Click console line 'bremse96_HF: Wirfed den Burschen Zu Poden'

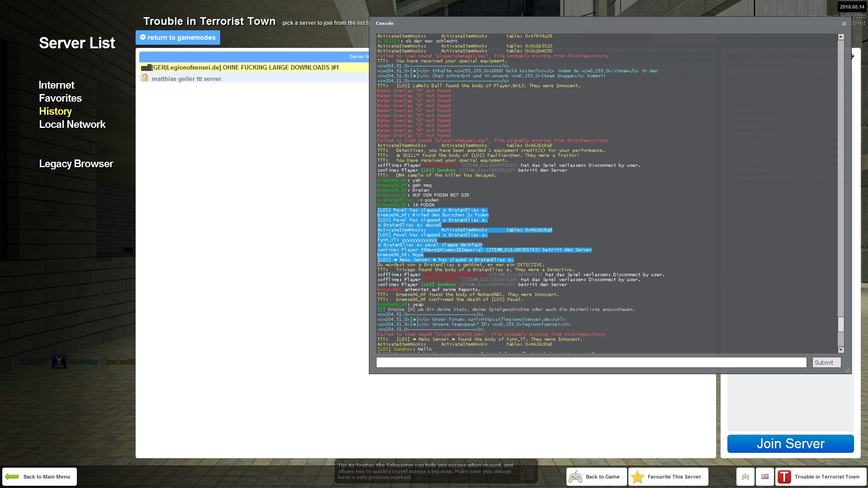click(x=433, y=215)
